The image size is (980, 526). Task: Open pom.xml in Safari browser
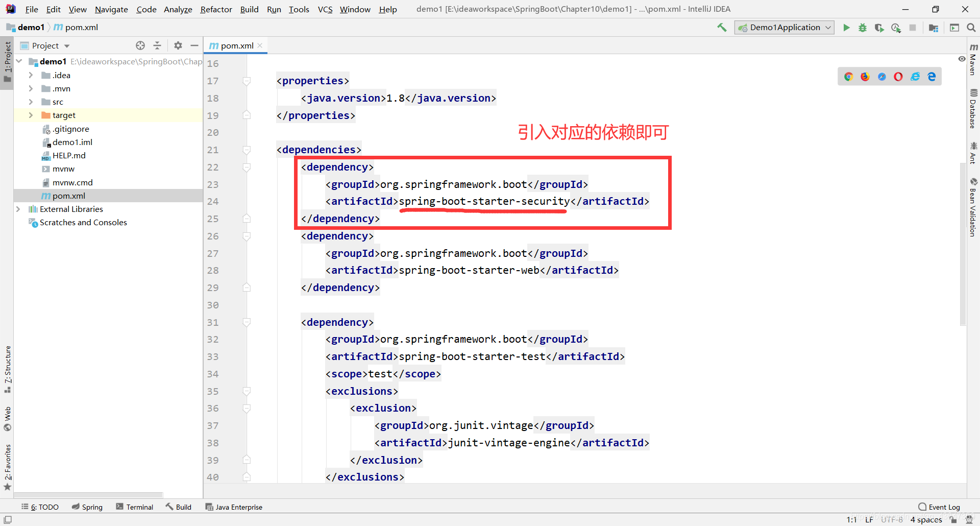(x=881, y=77)
